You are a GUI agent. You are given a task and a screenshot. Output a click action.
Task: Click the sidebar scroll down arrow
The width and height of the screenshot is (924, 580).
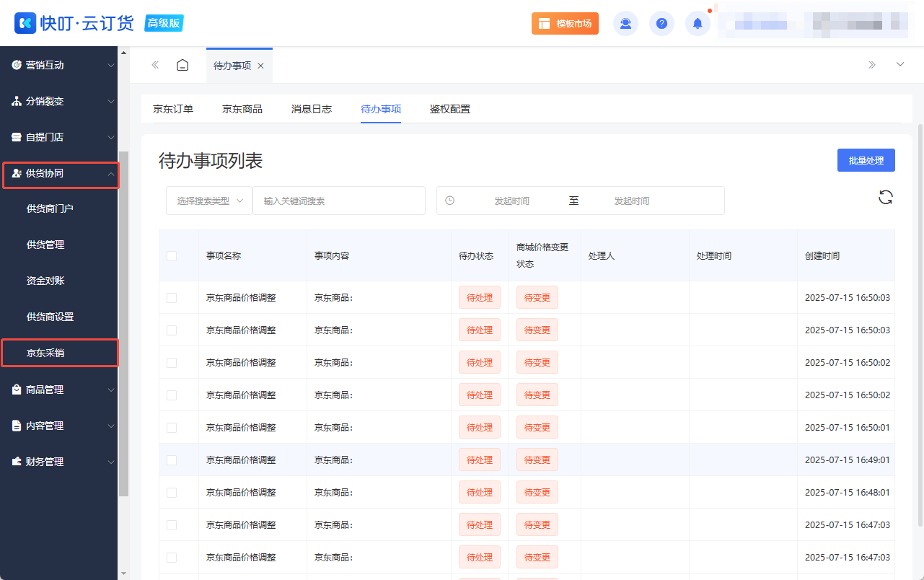coord(123,574)
